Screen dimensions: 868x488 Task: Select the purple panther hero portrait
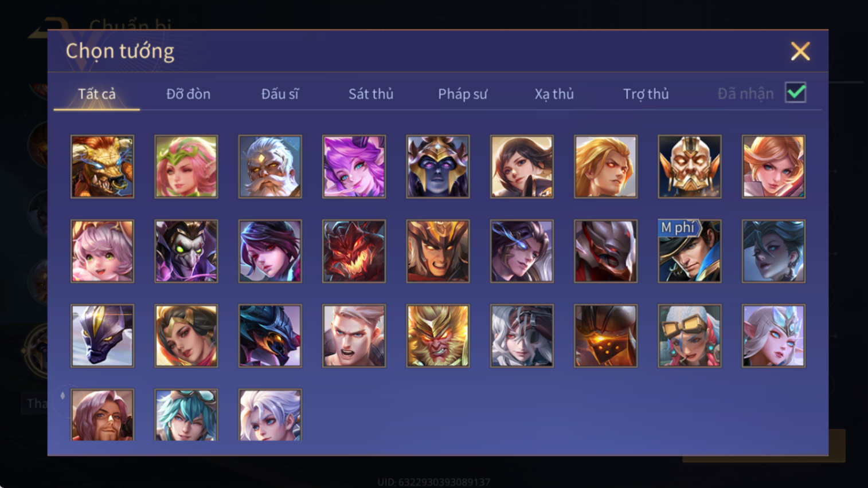click(x=103, y=336)
